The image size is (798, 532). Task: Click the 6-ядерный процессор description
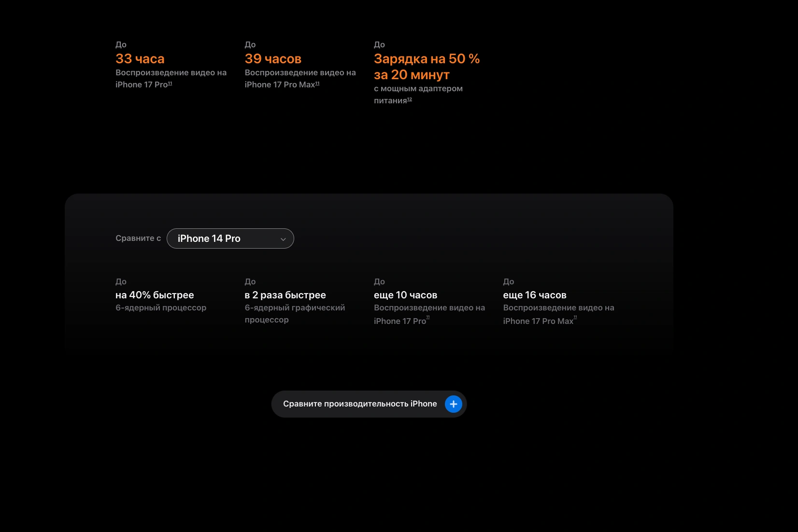[161, 308]
